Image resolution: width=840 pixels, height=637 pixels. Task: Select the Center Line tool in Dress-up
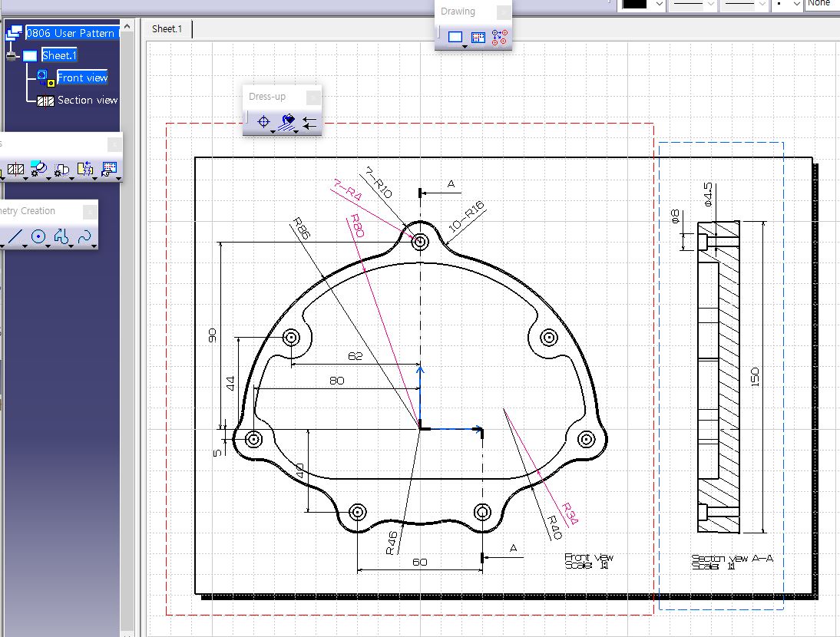263,121
